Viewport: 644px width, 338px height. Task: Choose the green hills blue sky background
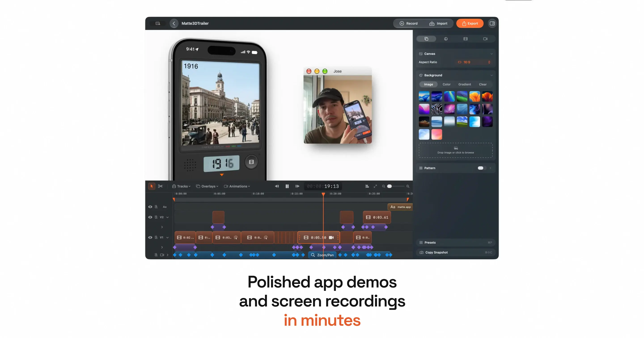point(462,122)
